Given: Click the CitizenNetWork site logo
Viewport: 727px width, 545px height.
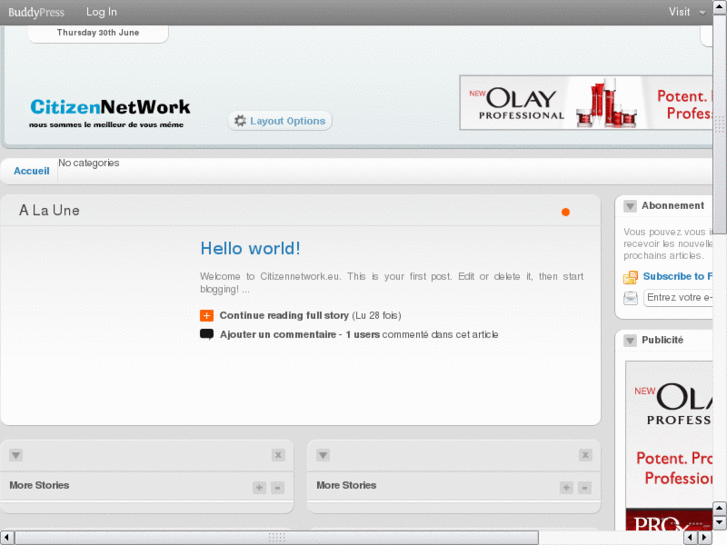Looking at the screenshot, I should (x=110, y=112).
